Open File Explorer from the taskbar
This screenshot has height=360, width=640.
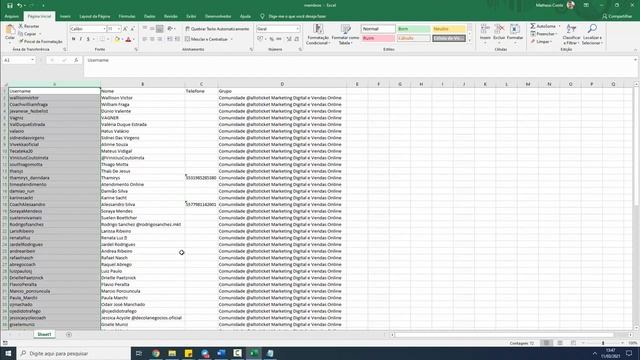click(172, 353)
